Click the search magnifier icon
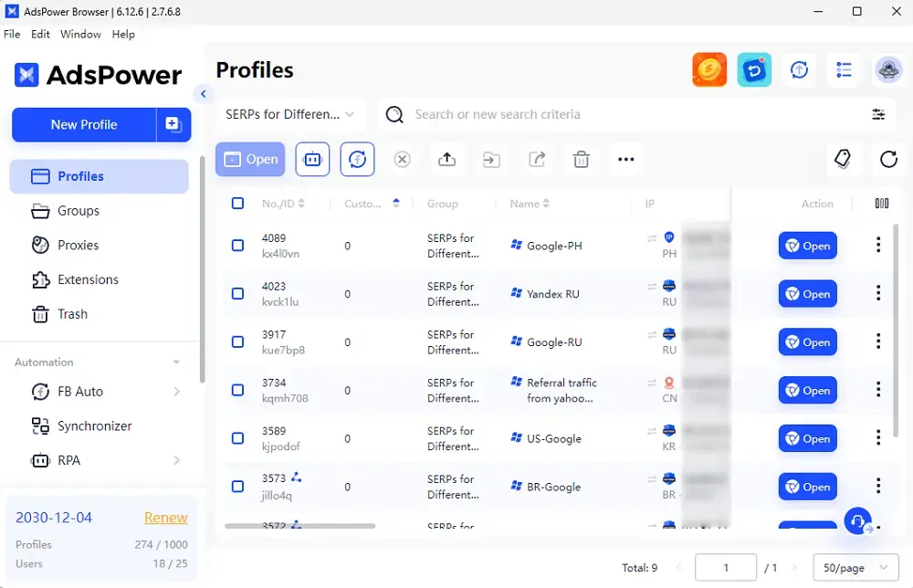This screenshot has height=588, width=913. [x=394, y=114]
